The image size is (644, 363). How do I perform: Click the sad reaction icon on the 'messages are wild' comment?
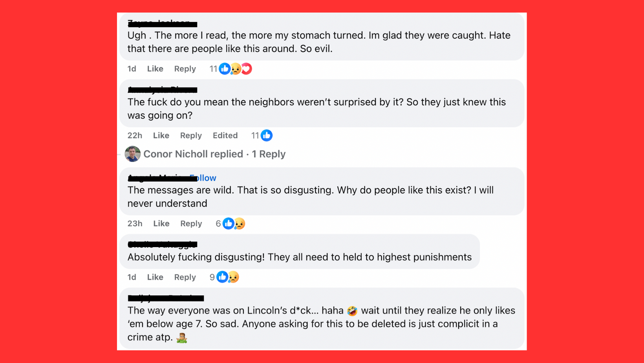[239, 224]
